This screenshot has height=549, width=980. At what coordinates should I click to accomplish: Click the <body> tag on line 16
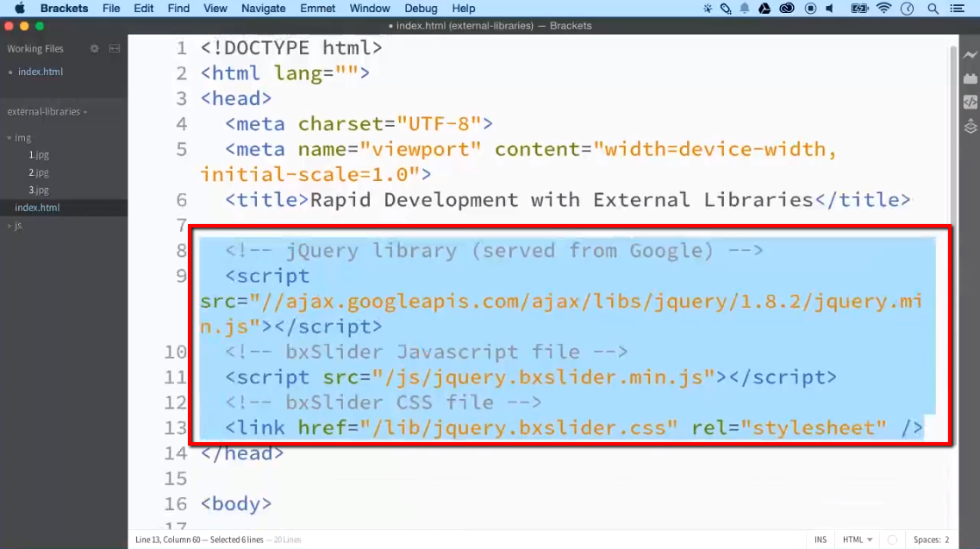pyautogui.click(x=235, y=504)
